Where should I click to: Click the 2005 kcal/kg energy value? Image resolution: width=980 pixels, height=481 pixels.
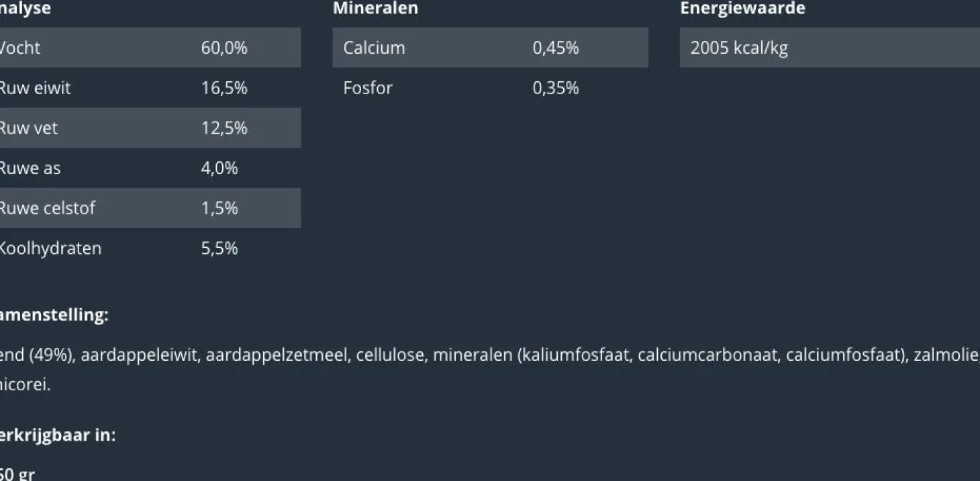(x=739, y=48)
